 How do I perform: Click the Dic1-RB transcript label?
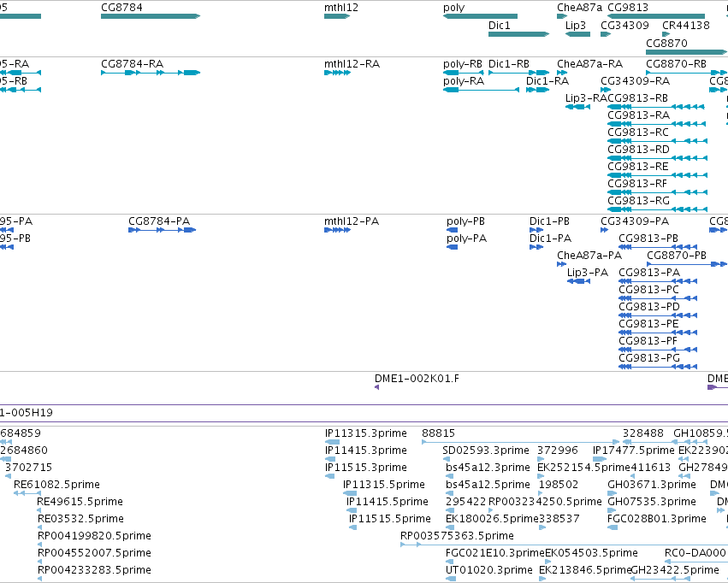[509, 64]
